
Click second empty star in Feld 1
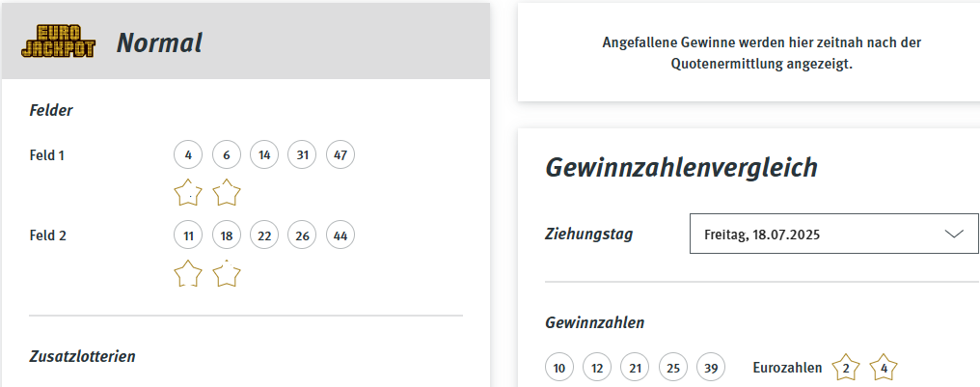tap(226, 193)
